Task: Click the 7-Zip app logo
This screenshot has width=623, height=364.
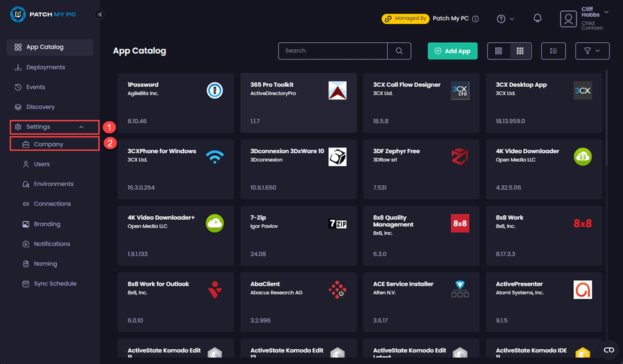Action: (337, 224)
